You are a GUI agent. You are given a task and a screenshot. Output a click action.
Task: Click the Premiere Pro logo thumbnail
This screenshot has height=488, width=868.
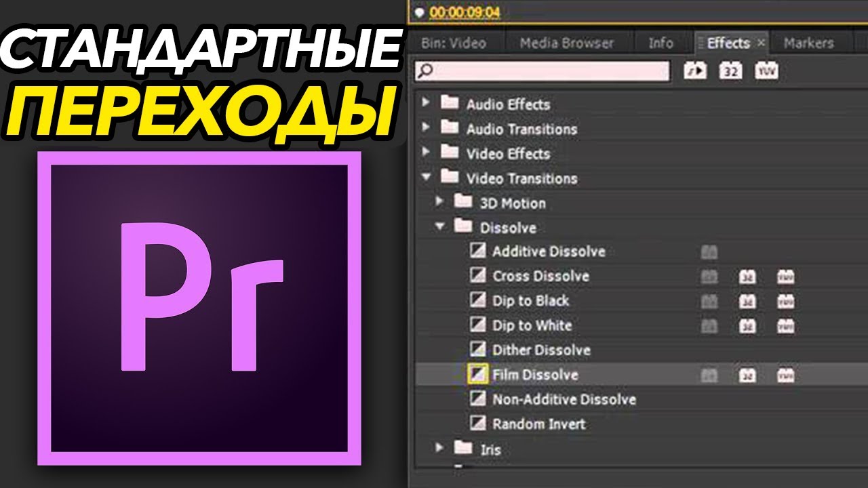pos(199,308)
